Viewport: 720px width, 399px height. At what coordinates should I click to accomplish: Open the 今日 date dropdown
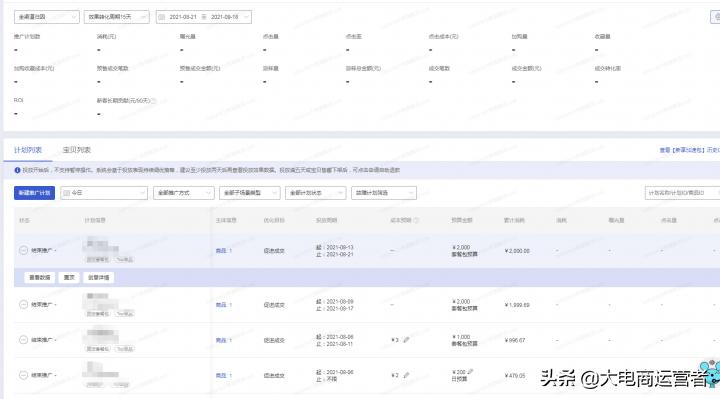[104, 193]
